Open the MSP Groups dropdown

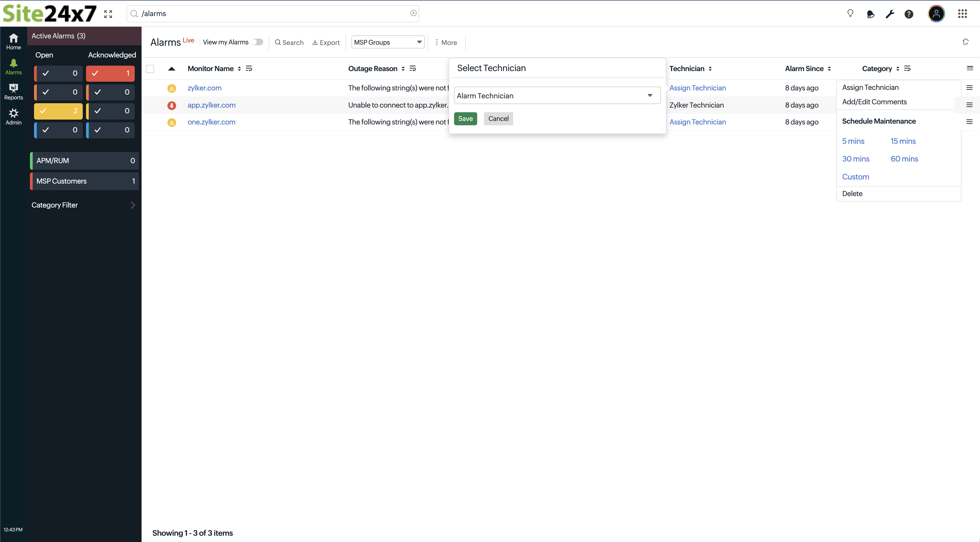(x=388, y=42)
